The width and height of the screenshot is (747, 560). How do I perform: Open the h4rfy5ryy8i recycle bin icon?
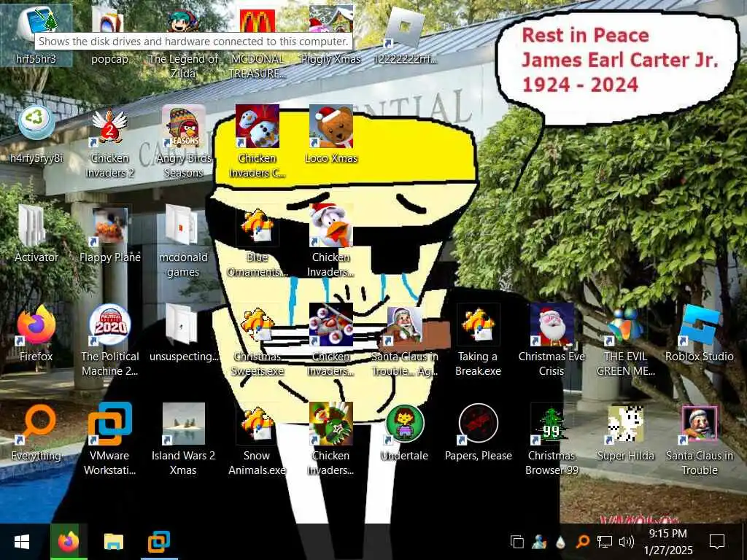tap(36, 133)
